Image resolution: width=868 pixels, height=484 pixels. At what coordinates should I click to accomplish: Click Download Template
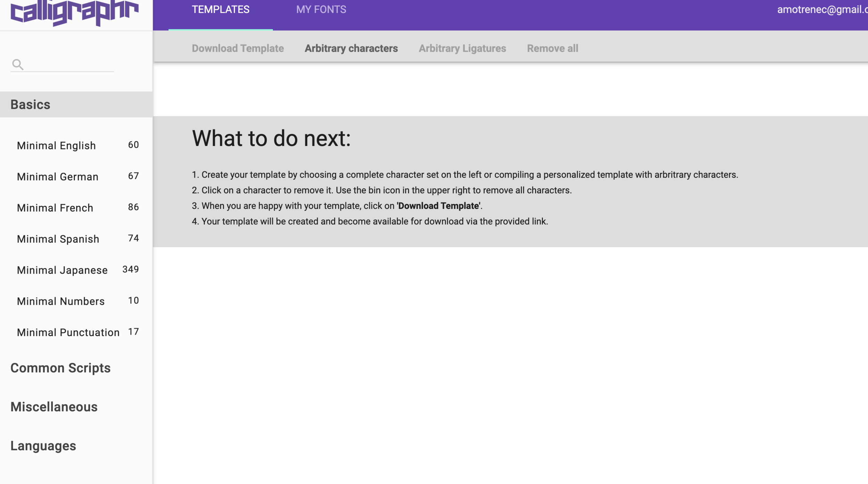(x=238, y=48)
